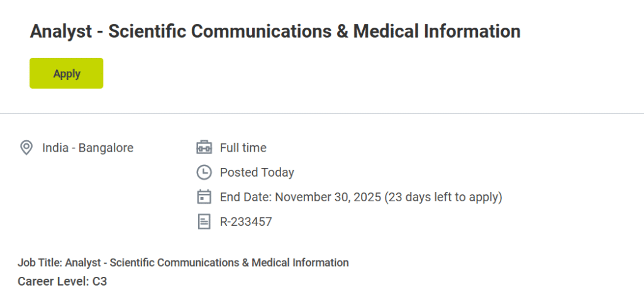Click the End Date label text
The width and height of the screenshot is (644, 307).
[245, 197]
